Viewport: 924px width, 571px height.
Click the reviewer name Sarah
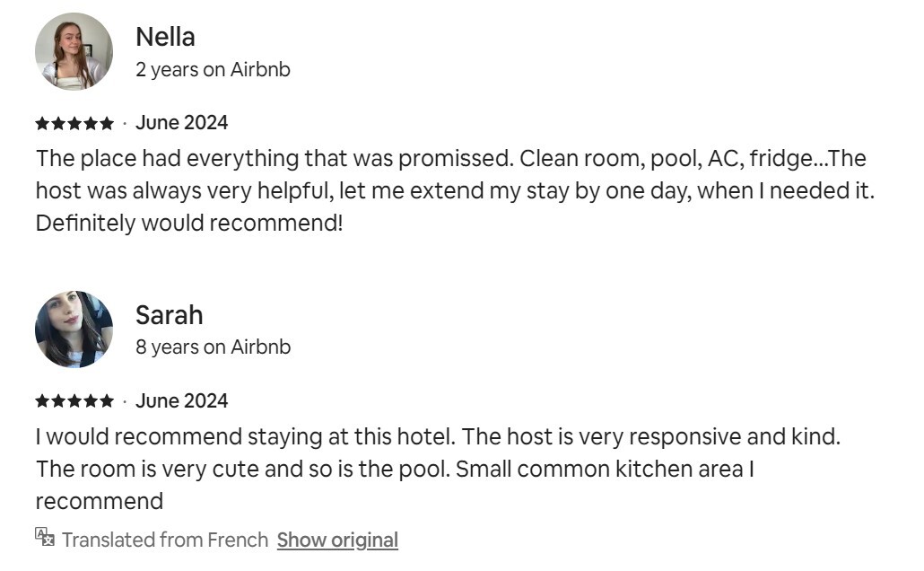(170, 315)
